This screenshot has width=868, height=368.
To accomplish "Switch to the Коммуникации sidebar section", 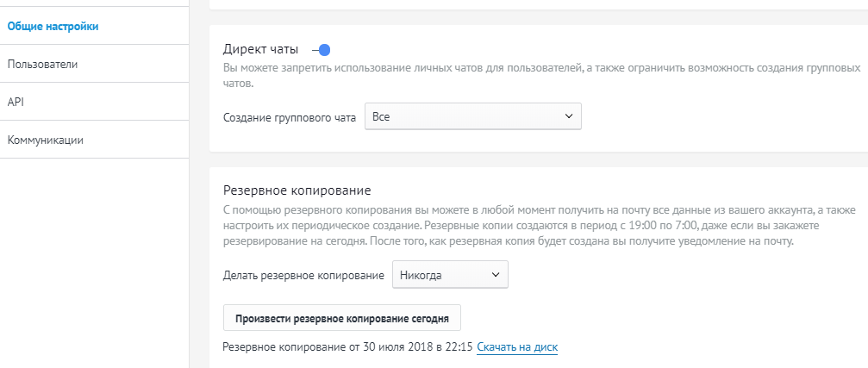I will pyautogui.click(x=46, y=140).
